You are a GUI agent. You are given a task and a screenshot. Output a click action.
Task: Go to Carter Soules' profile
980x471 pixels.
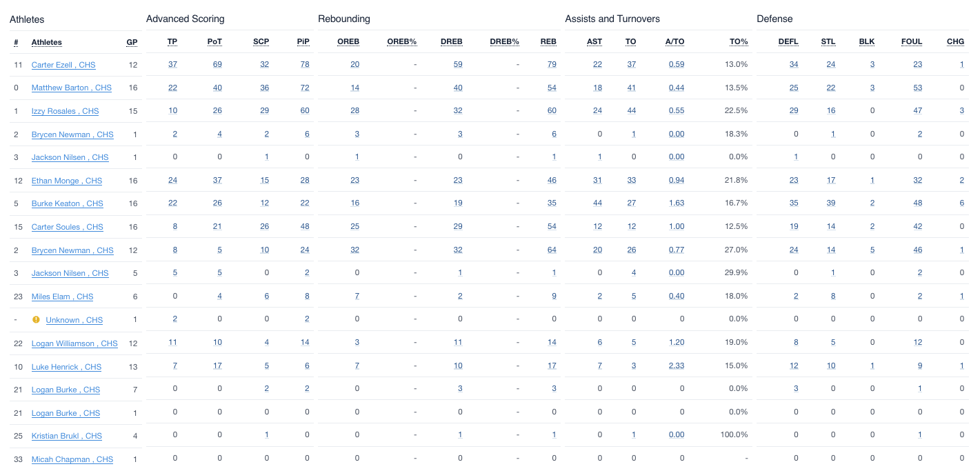coord(67,227)
